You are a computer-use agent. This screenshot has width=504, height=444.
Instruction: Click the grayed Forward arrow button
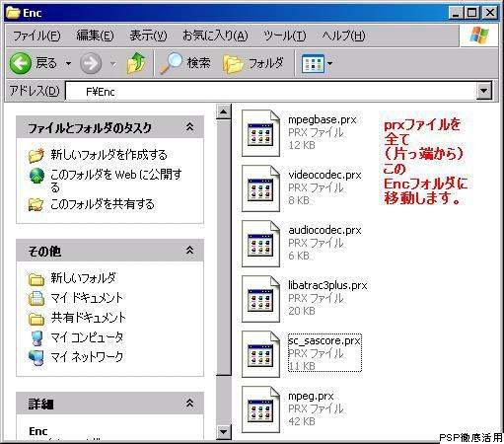(x=91, y=63)
